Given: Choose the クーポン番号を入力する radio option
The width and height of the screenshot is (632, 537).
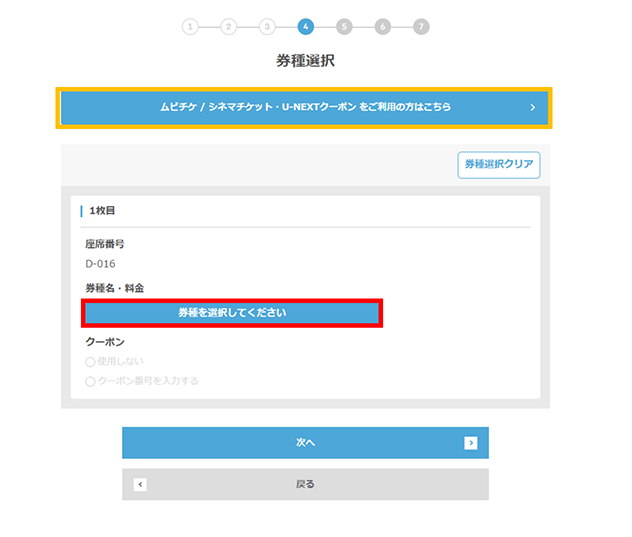Looking at the screenshot, I should coord(90,381).
